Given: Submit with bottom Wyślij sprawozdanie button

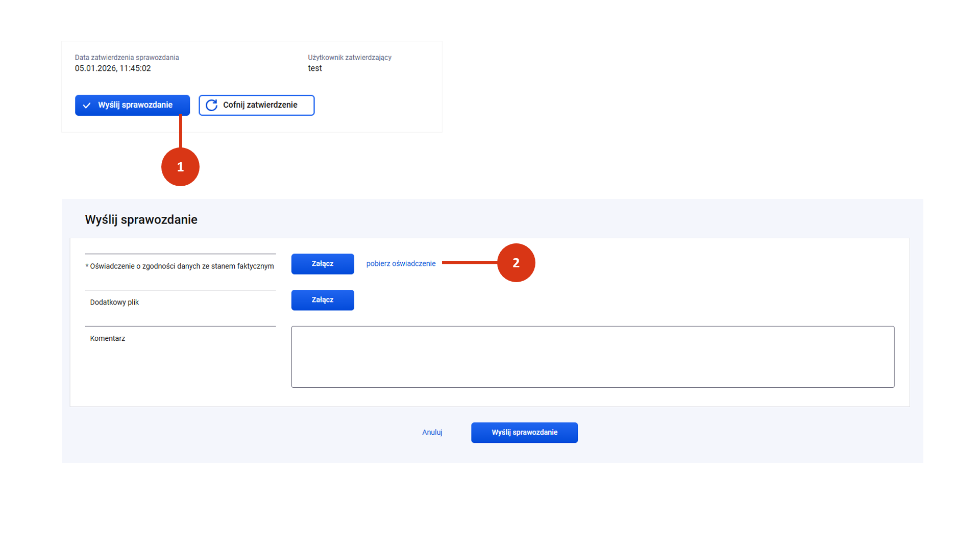Looking at the screenshot, I should 524,432.
